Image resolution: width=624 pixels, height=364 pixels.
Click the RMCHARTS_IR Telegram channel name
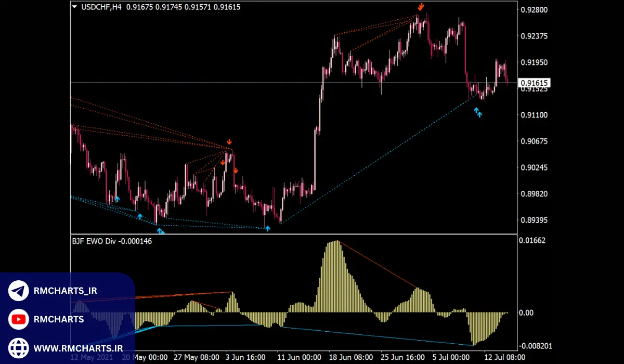[65, 291]
